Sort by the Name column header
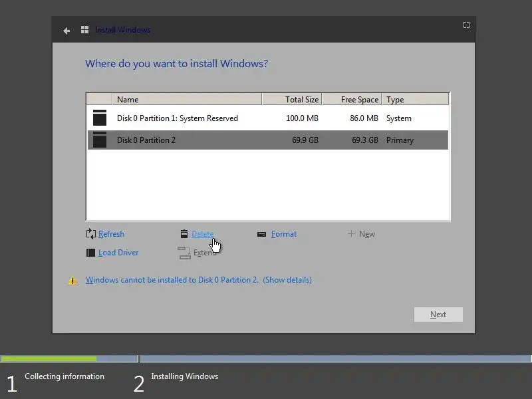 coord(187,99)
